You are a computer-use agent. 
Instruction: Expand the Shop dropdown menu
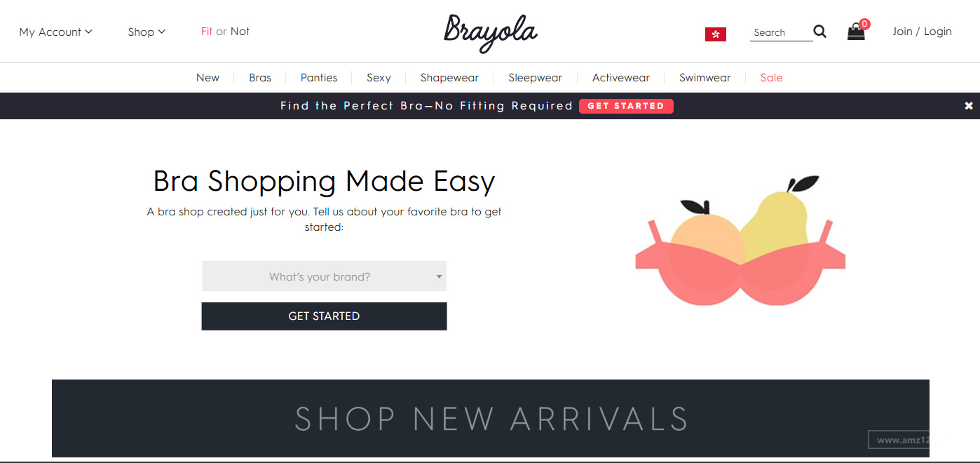[147, 32]
